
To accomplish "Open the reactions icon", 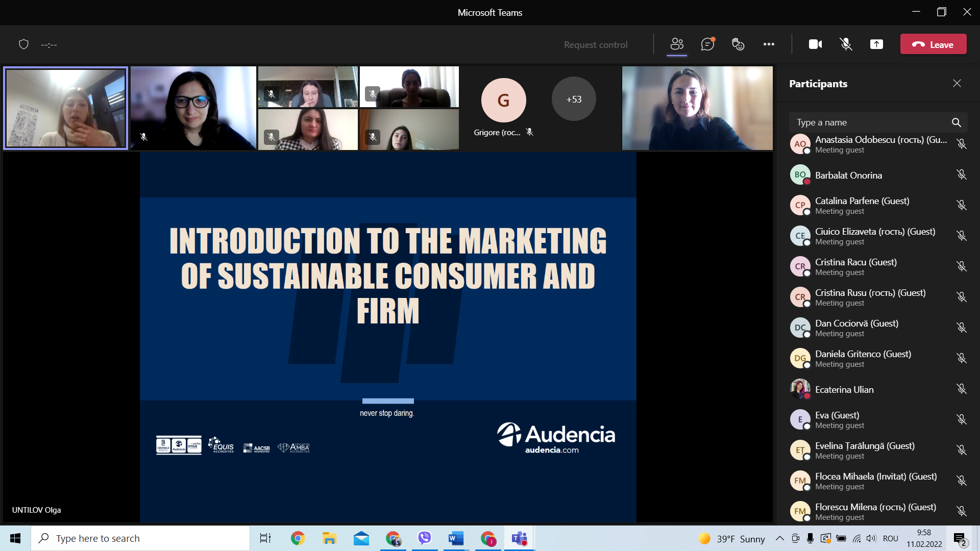I will click(x=738, y=44).
